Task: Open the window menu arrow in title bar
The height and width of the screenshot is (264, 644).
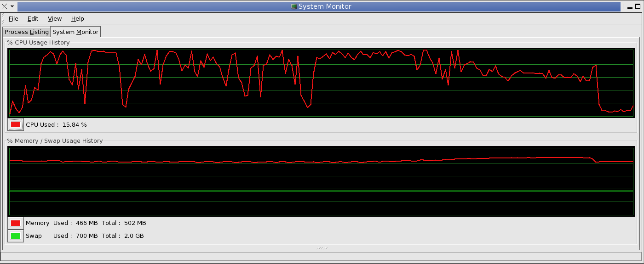Action: click(12, 6)
